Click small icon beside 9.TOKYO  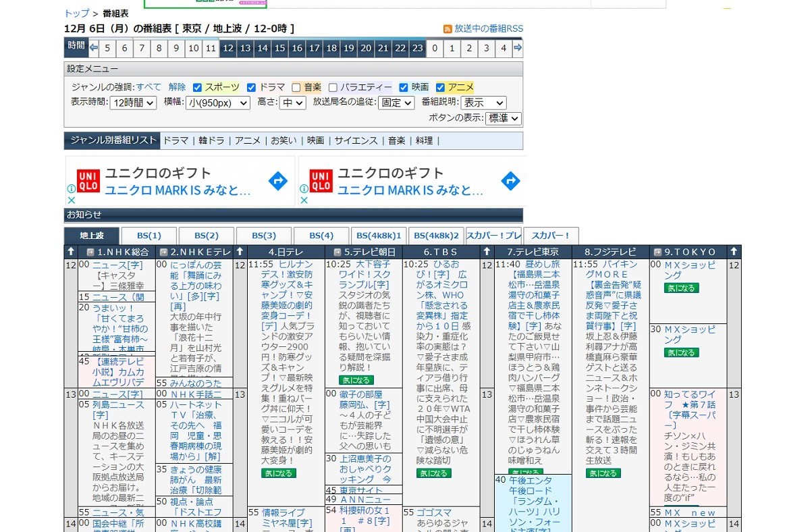click(657, 252)
